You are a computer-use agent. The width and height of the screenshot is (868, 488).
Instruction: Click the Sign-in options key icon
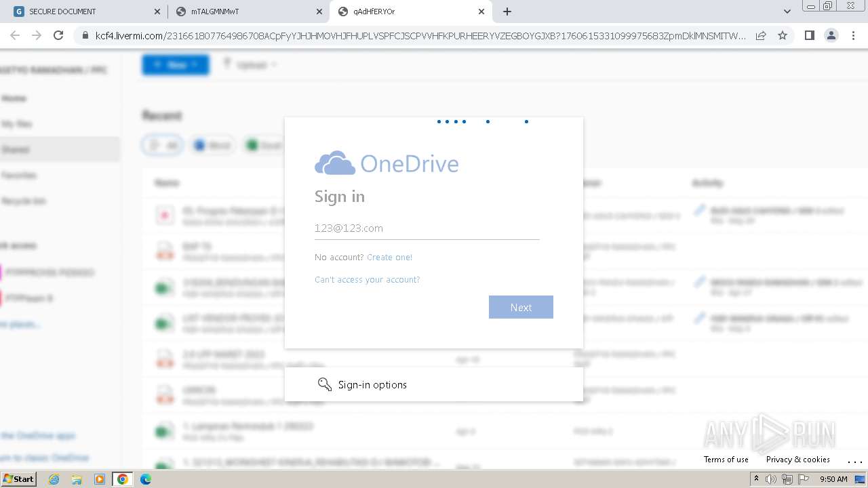pos(324,384)
